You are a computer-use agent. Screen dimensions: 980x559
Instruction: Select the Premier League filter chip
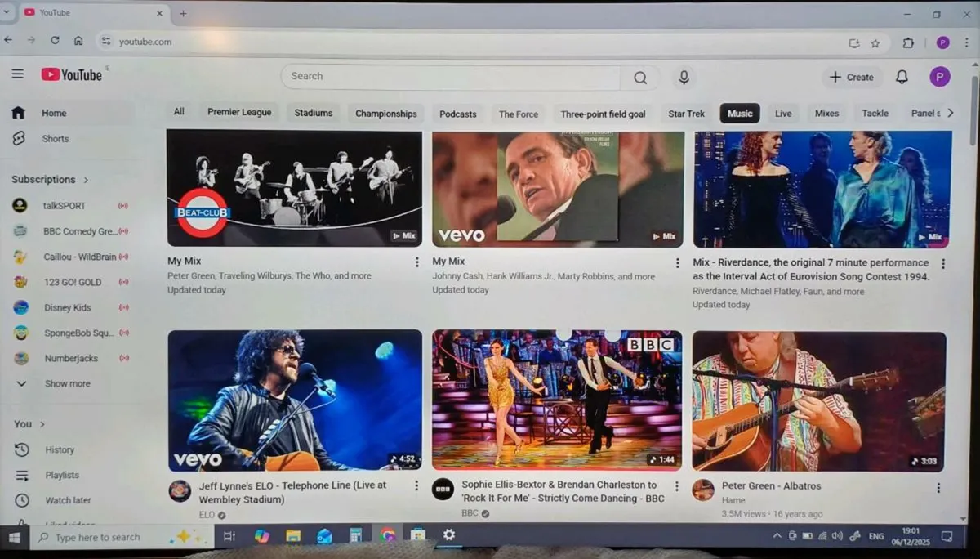(239, 113)
